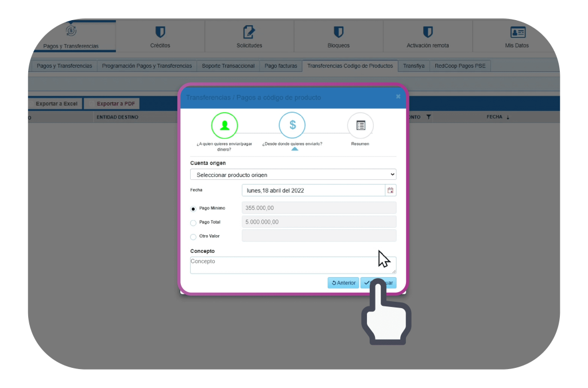Click the green recipient person step icon
The width and height of the screenshot is (588, 388).
[225, 125]
